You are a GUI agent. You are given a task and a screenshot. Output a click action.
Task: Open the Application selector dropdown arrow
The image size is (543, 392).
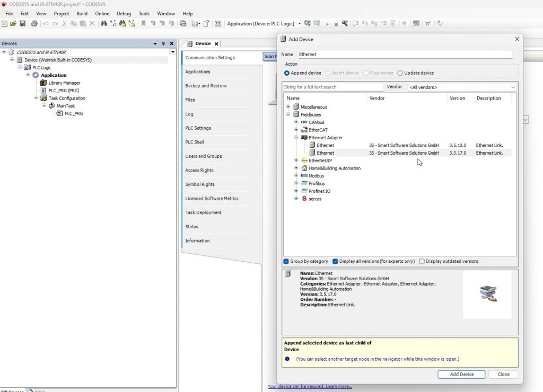[300, 24]
